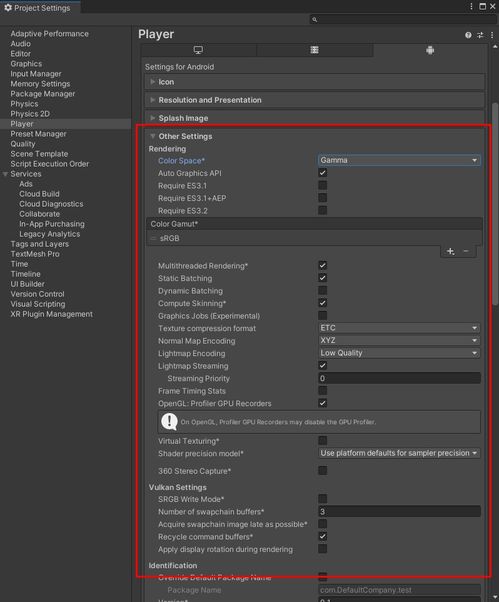Open Graphics settings in the sidebar
The width and height of the screenshot is (499, 602).
[26, 64]
